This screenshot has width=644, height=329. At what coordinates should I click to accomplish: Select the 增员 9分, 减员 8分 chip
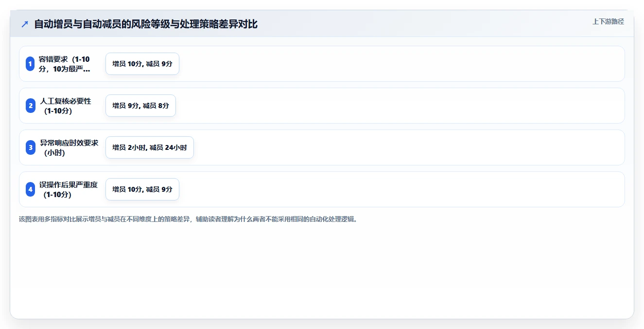pyautogui.click(x=140, y=106)
